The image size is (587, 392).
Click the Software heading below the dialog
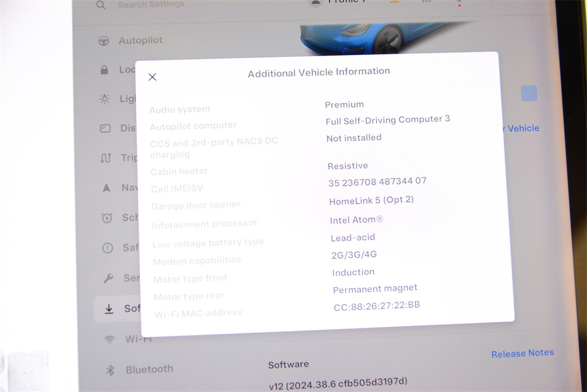tap(288, 364)
